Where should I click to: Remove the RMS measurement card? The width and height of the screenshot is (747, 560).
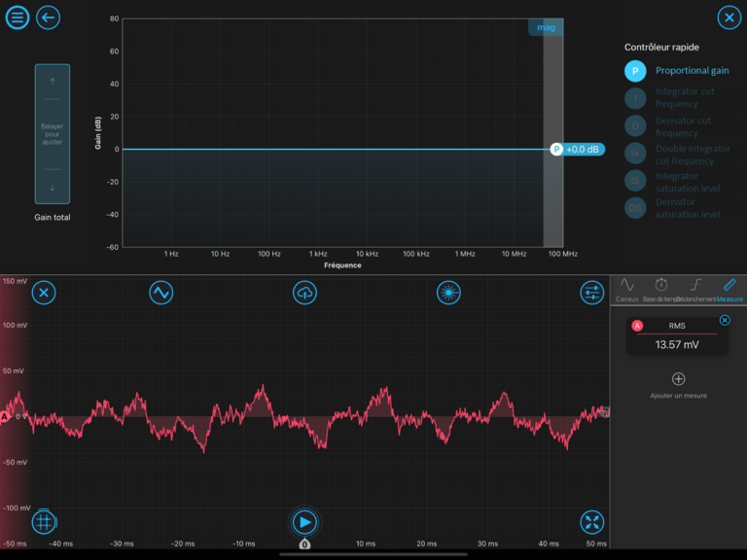725,321
